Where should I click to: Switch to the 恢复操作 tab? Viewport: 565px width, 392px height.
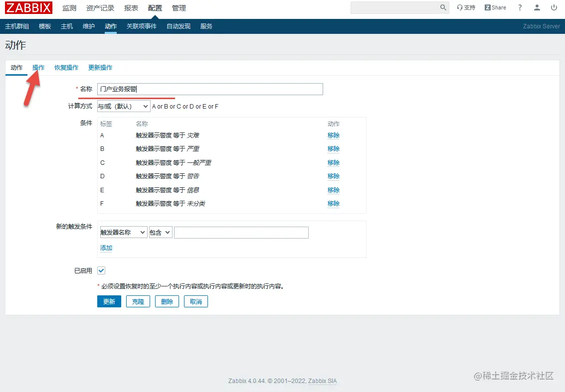[66, 68]
